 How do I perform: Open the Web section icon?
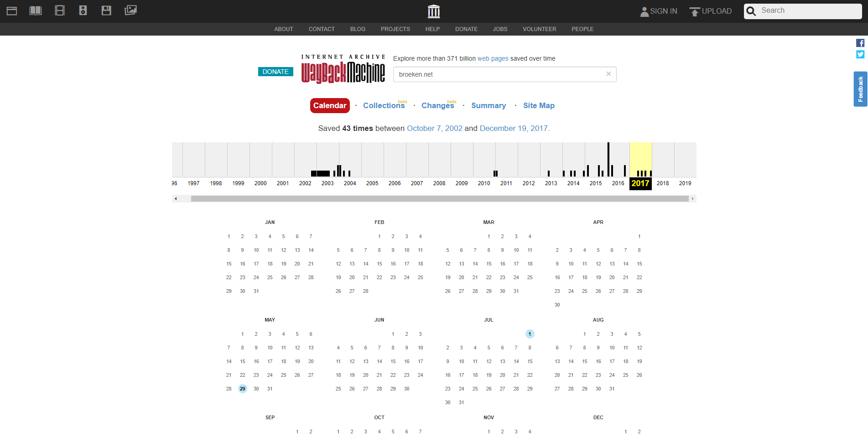click(12, 10)
